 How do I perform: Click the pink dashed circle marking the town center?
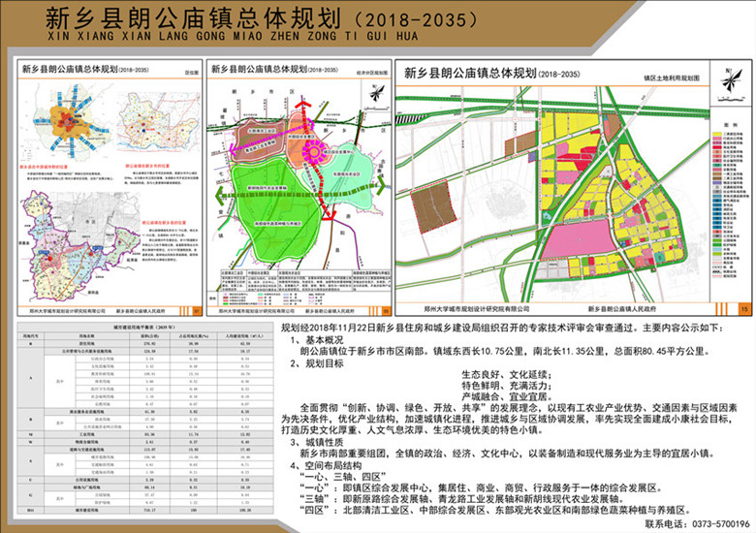tap(314, 152)
